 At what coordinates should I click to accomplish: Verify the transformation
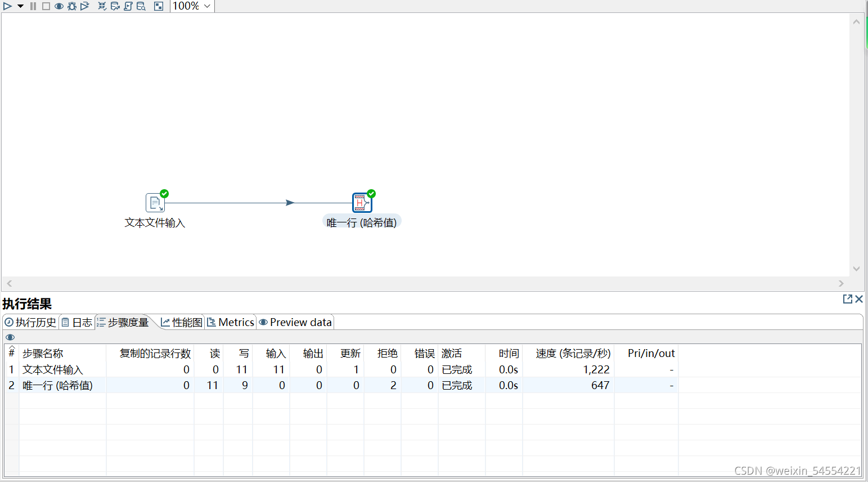pyautogui.click(x=102, y=6)
